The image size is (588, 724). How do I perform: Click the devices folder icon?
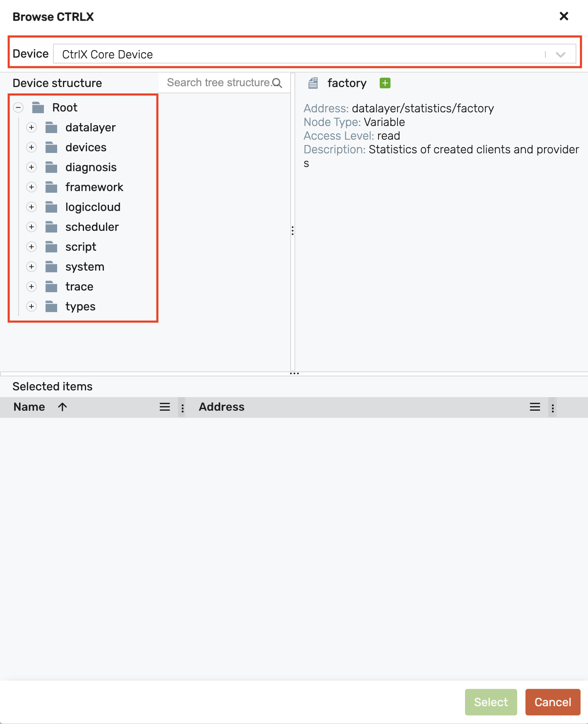click(51, 148)
